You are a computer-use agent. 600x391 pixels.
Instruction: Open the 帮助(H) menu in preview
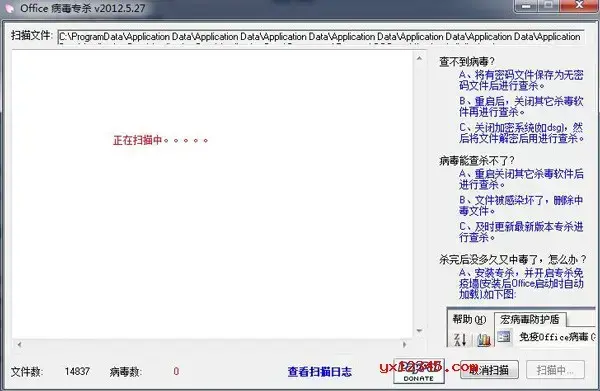469,319
